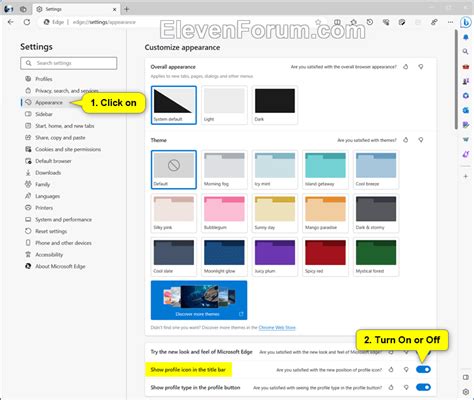Open the sidebar Search magnifier icon

[x=466, y=52]
